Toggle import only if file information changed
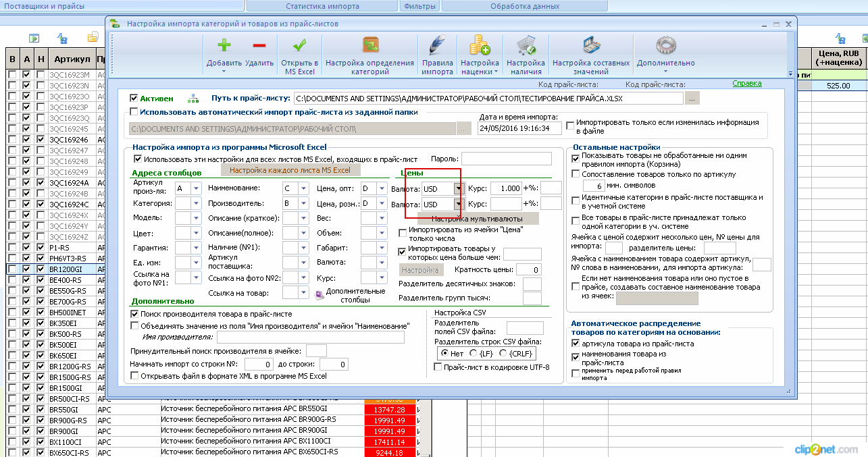Viewport: 868px width, 457px height. tap(571, 125)
